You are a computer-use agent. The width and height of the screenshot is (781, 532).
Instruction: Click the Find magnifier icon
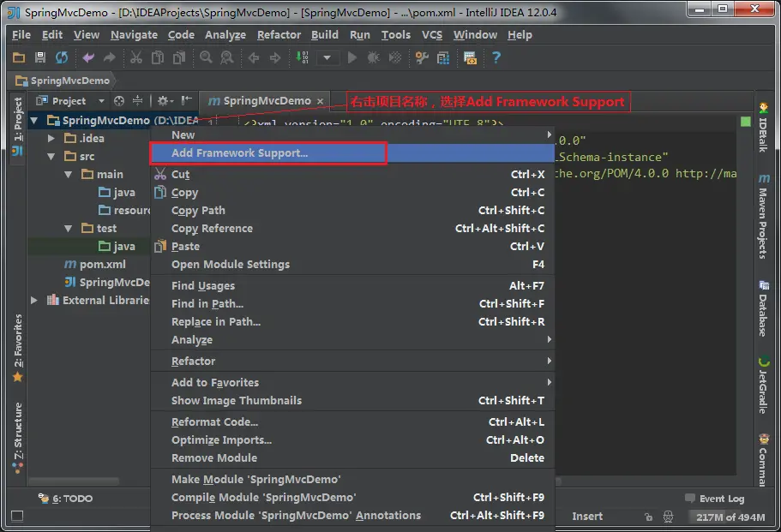(x=206, y=57)
